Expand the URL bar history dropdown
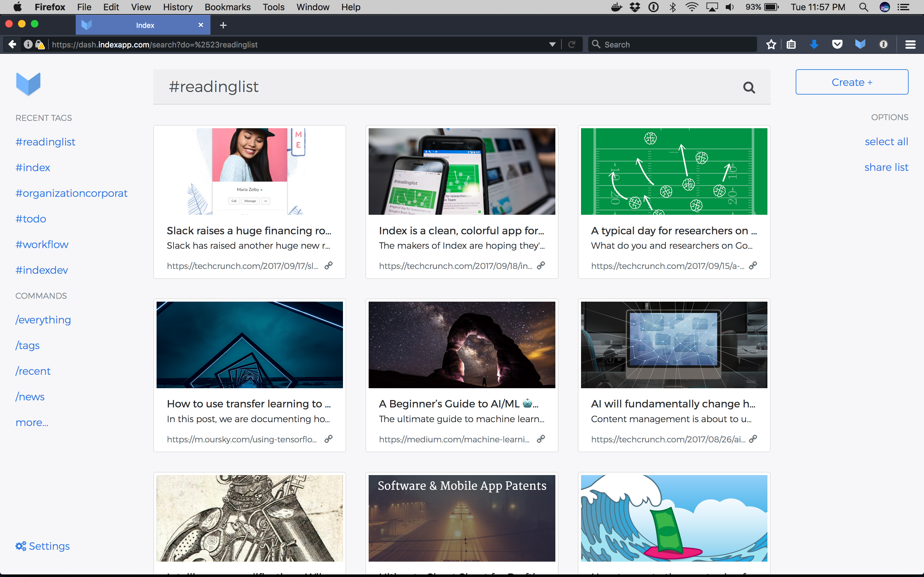The width and height of the screenshot is (924, 577). point(552,44)
